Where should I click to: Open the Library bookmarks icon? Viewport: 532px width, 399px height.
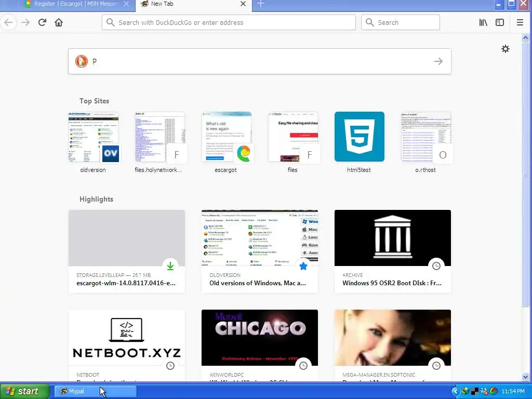coord(483,22)
